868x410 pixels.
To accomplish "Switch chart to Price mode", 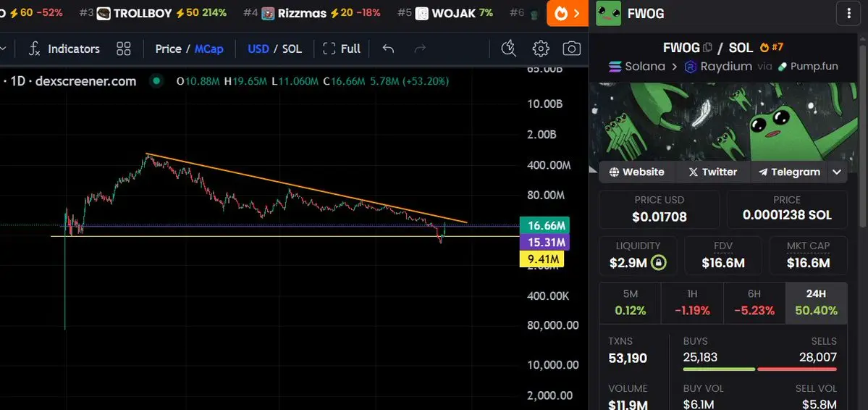I will [168, 49].
